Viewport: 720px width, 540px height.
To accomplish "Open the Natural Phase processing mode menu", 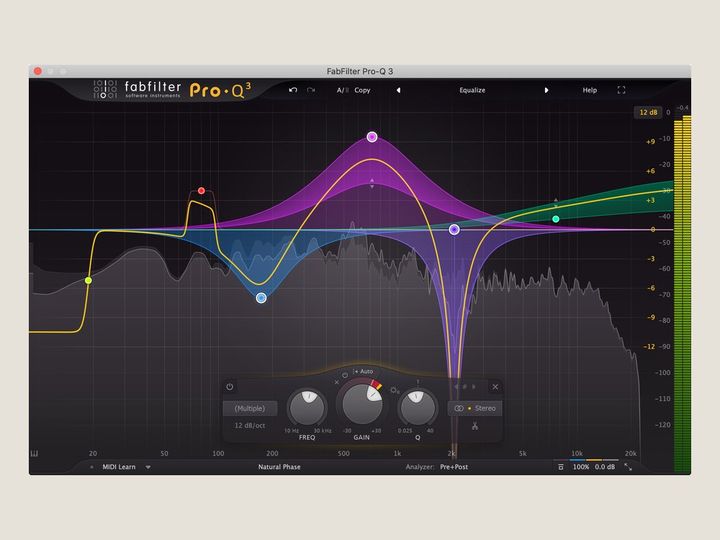I will (279, 467).
